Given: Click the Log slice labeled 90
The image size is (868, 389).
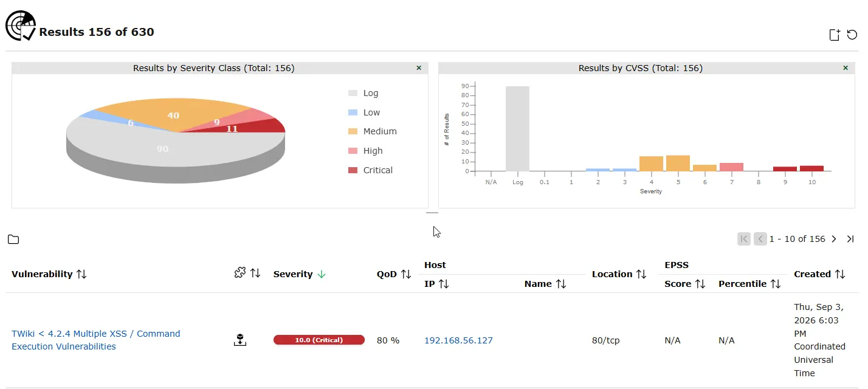Looking at the screenshot, I should [x=162, y=149].
